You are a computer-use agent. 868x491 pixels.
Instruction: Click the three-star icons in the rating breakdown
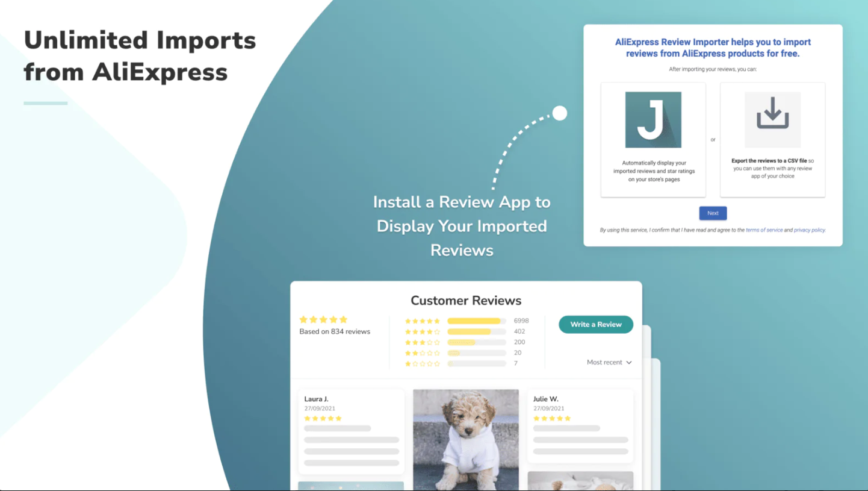423,343
